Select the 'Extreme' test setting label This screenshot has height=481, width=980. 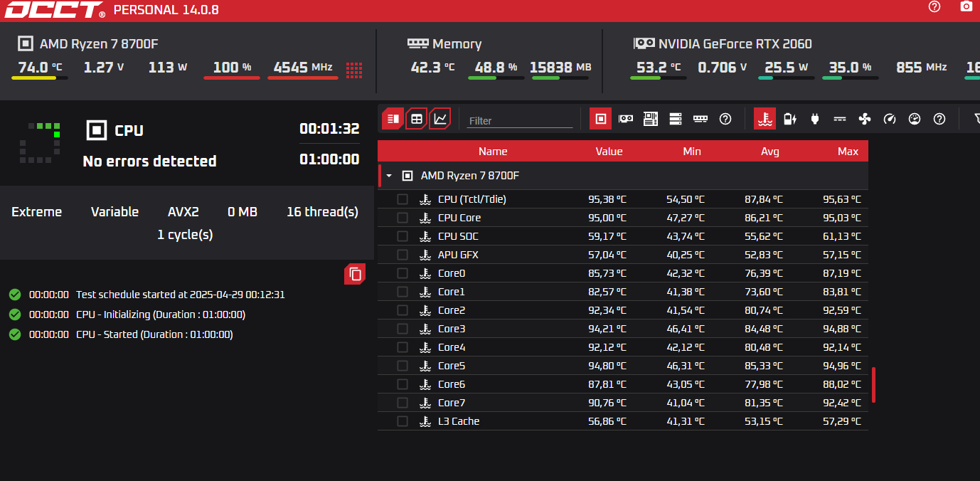(x=37, y=211)
